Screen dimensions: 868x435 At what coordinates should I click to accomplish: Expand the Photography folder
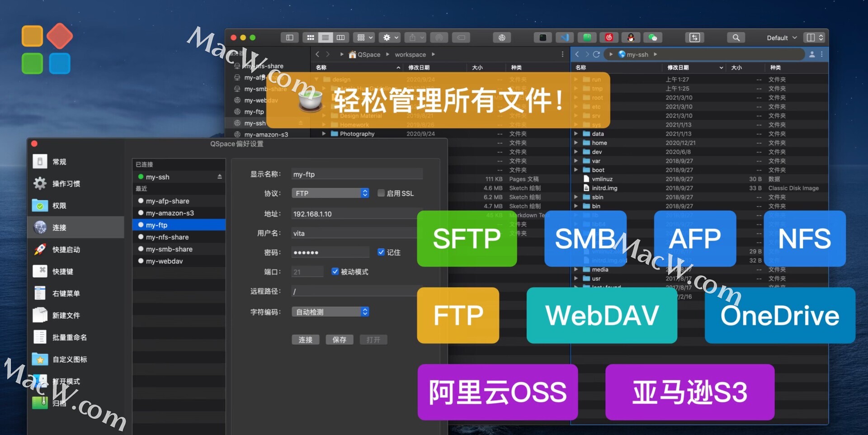coord(324,134)
